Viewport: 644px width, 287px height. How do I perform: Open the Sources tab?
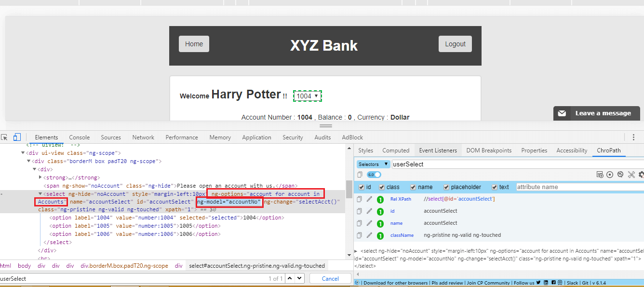point(111,137)
